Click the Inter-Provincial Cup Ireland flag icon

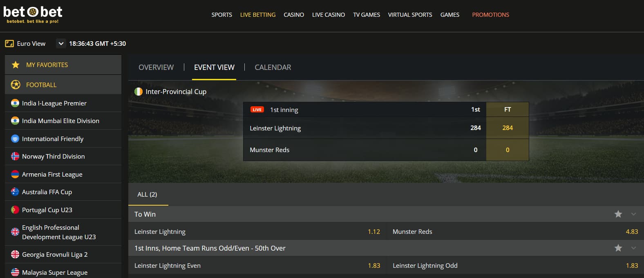click(x=139, y=92)
